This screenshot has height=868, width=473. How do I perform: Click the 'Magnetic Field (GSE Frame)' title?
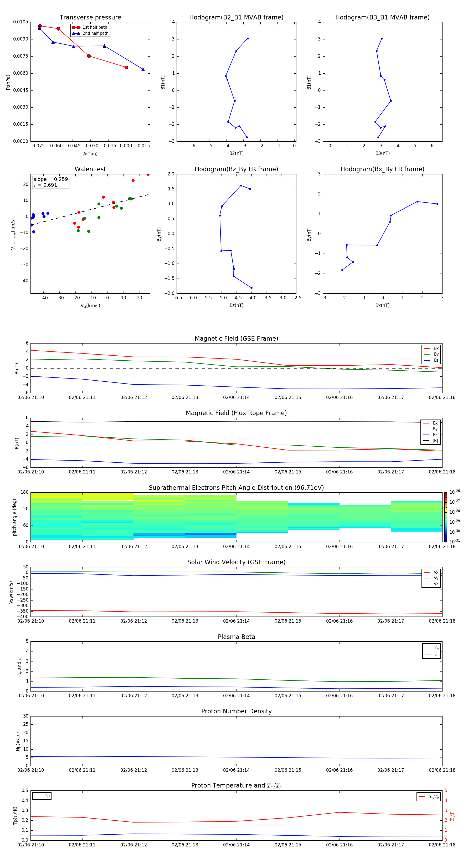point(236,338)
